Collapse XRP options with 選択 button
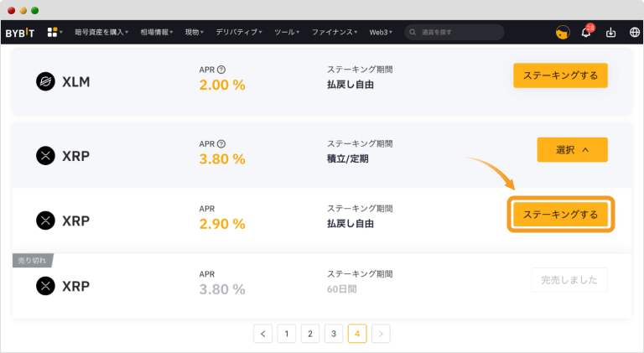Viewport: 644px width, 353px height. (x=572, y=150)
